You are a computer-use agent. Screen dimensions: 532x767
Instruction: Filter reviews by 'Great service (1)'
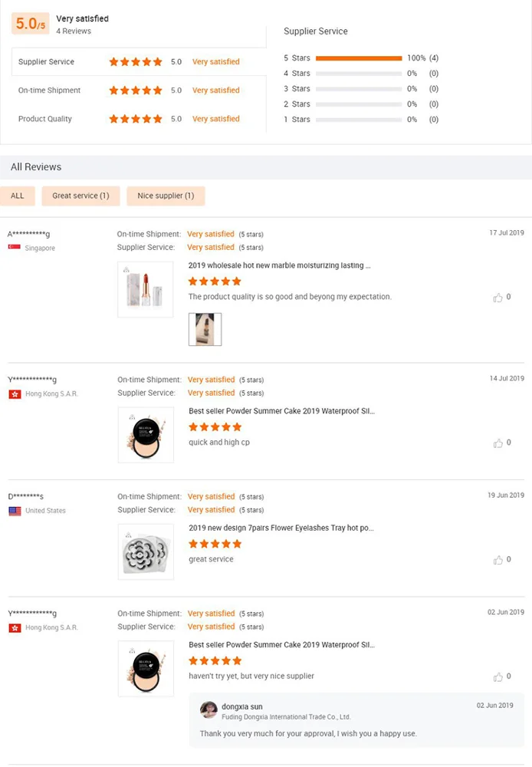(80, 196)
